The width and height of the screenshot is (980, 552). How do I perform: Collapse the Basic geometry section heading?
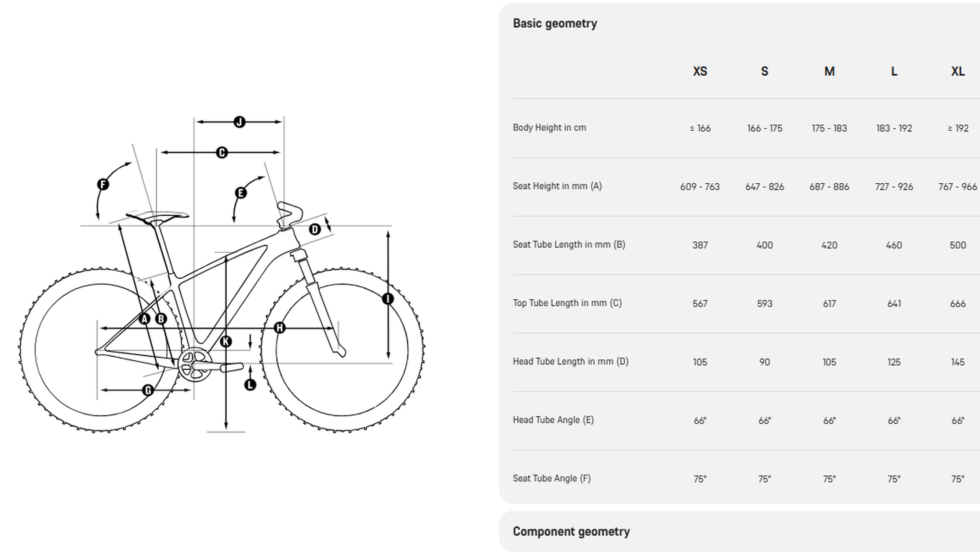click(x=555, y=23)
